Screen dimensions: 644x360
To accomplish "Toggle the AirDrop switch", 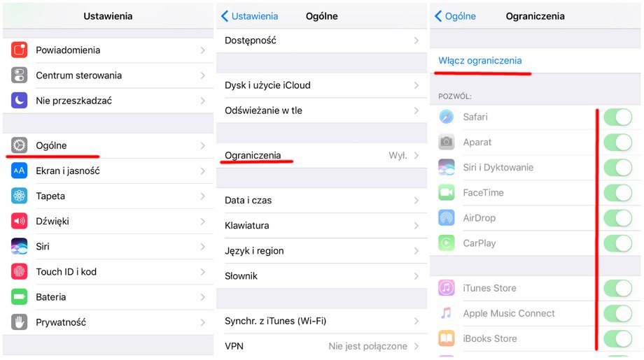I will coord(617,218).
